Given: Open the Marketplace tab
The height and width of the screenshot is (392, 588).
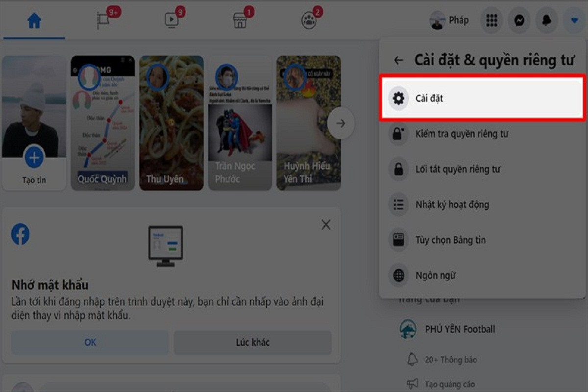Looking at the screenshot, I should pos(240,20).
